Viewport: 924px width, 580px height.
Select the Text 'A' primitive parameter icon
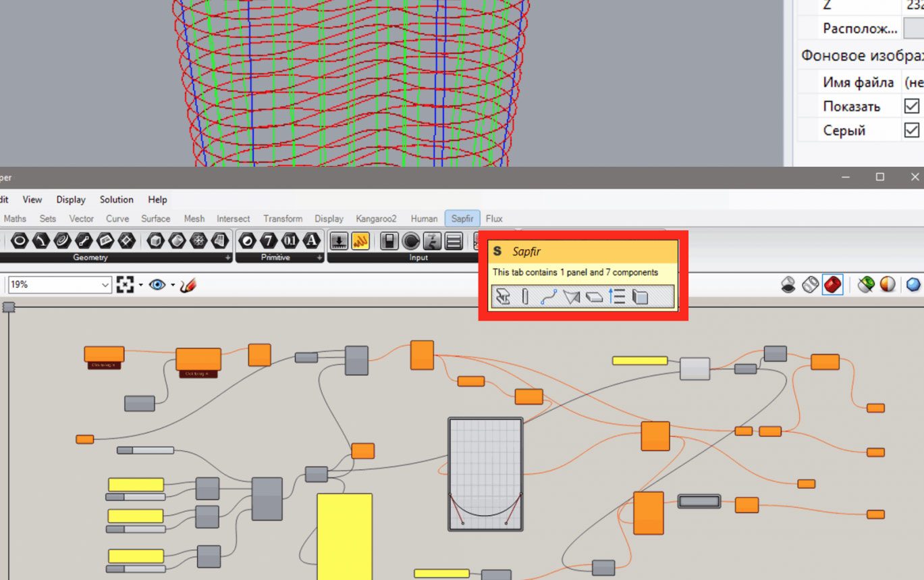311,240
